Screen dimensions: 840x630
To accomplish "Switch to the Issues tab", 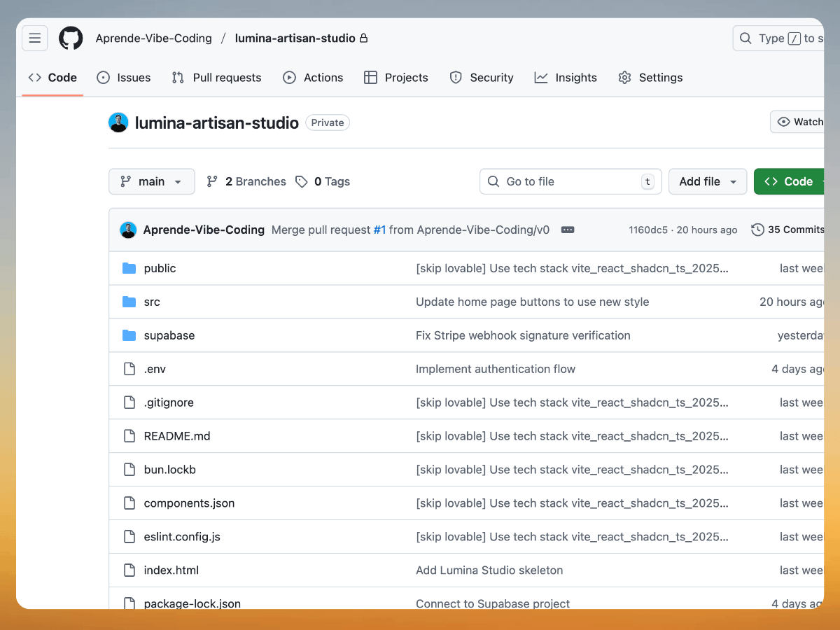I will coord(124,78).
